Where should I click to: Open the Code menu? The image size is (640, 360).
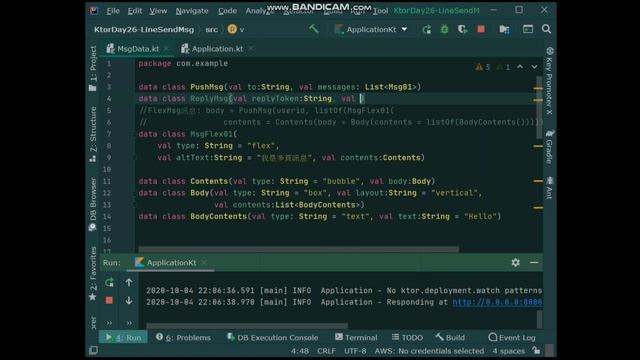[x=227, y=11]
